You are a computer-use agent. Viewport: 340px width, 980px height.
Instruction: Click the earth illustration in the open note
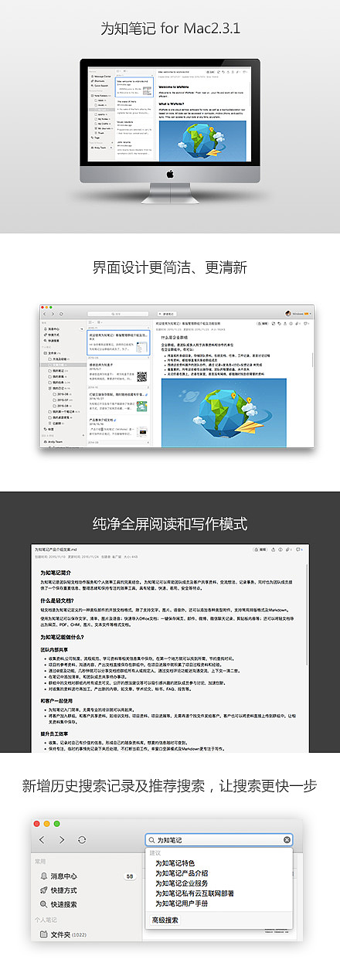pos(226,411)
